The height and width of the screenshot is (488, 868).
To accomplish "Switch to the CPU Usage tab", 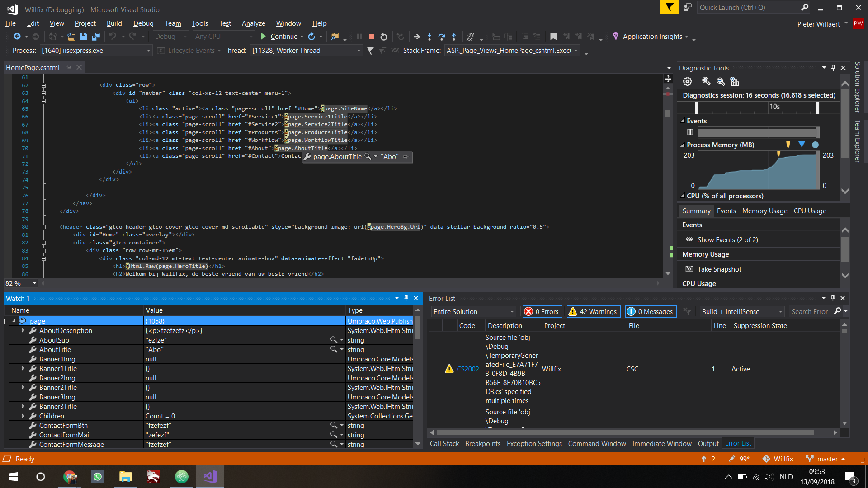I will [810, 211].
